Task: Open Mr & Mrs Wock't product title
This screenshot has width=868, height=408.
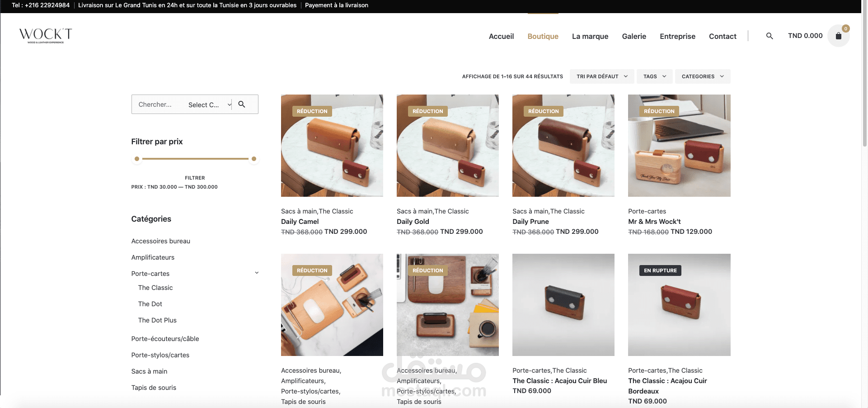Action: point(654,222)
